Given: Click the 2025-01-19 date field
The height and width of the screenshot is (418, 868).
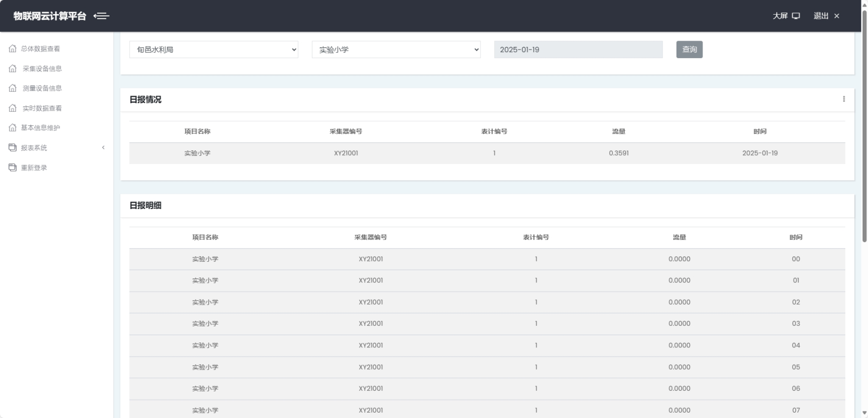Looking at the screenshot, I should [578, 49].
